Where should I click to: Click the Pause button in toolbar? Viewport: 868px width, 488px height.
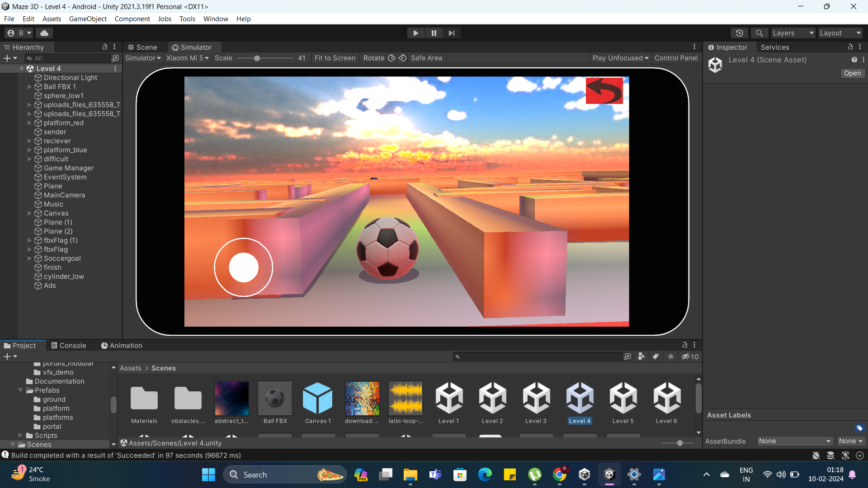[x=434, y=33]
